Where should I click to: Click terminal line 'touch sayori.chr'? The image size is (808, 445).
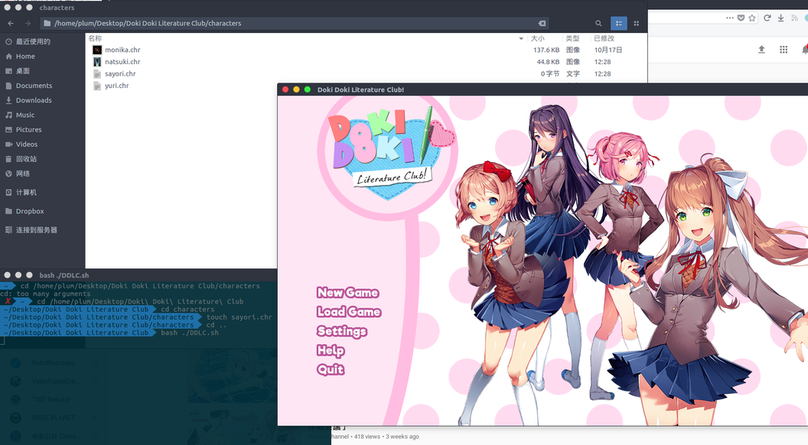point(239,317)
